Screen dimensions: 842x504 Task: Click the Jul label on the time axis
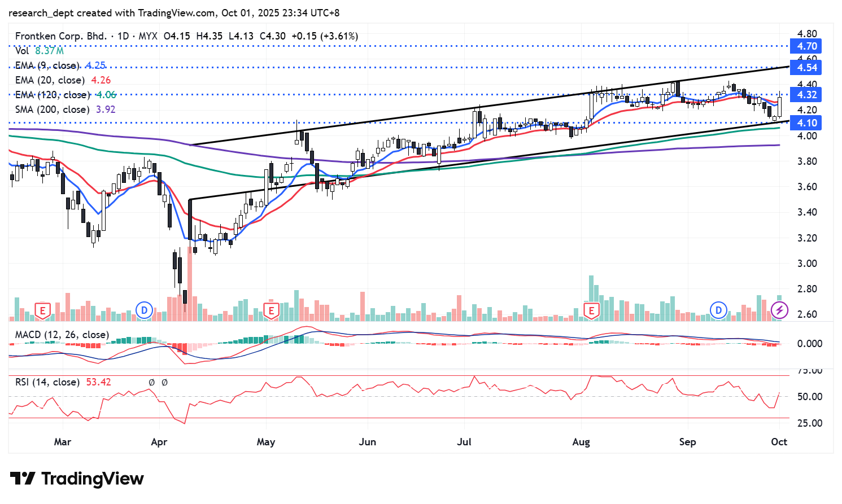click(x=464, y=442)
